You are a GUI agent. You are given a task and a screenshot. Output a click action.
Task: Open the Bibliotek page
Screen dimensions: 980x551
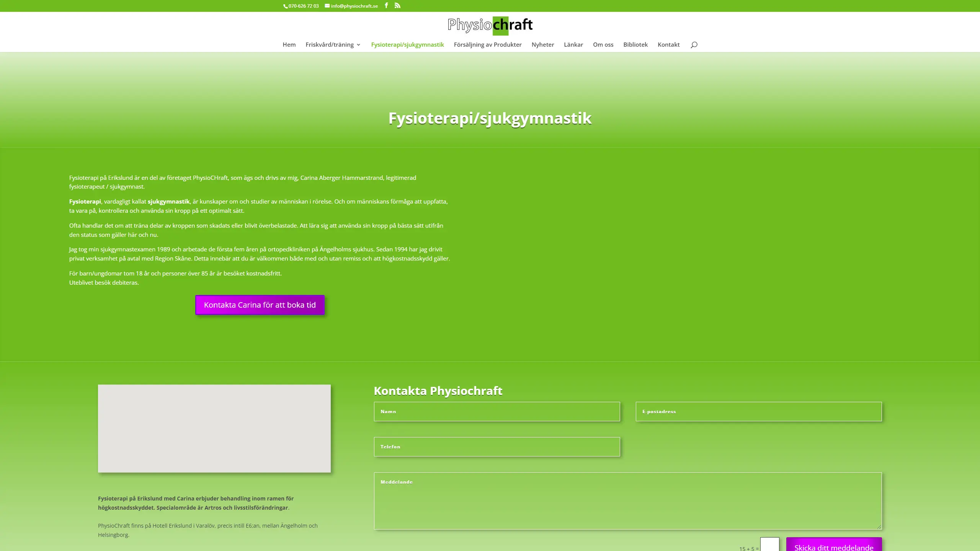(x=635, y=44)
